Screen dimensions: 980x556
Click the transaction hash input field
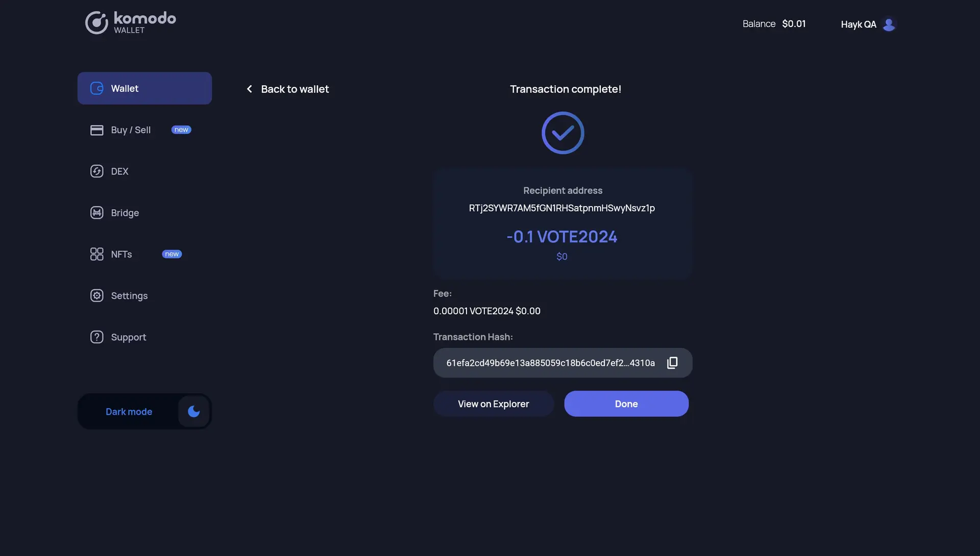click(x=551, y=362)
